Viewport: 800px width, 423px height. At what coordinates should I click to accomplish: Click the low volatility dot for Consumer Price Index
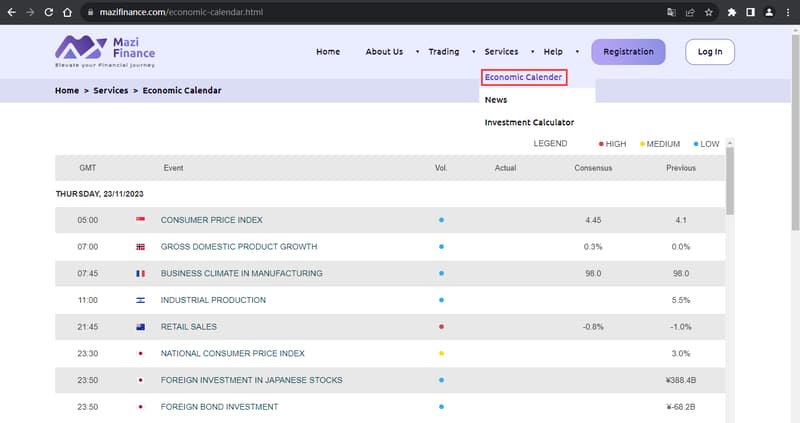(x=441, y=220)
